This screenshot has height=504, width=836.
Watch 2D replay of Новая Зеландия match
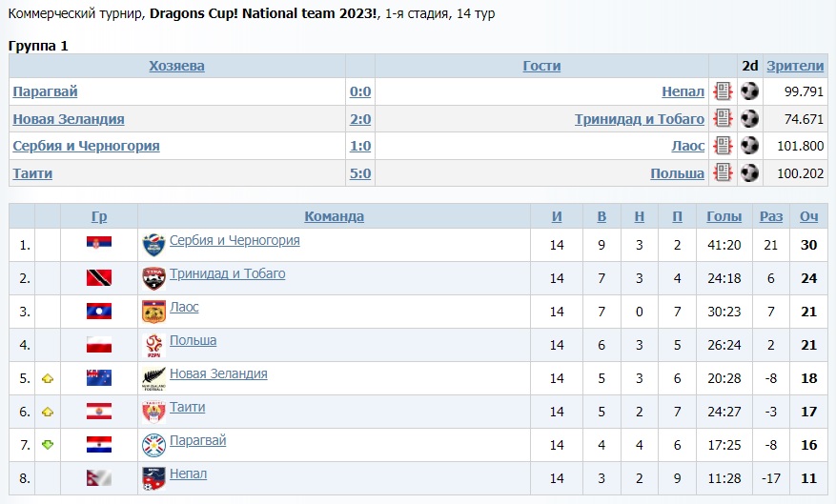pyautogui.click(x=750, y=119)
